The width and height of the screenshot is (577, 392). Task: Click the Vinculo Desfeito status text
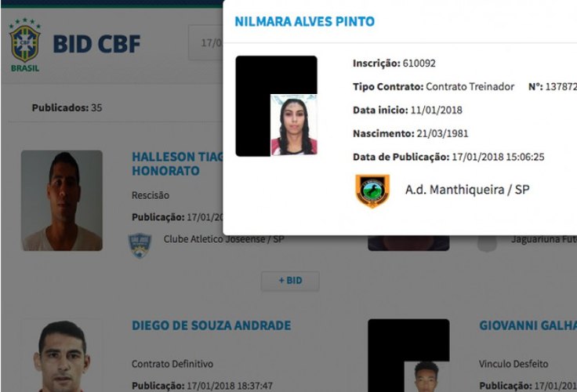pyautogui.click(x=513, y=364)
